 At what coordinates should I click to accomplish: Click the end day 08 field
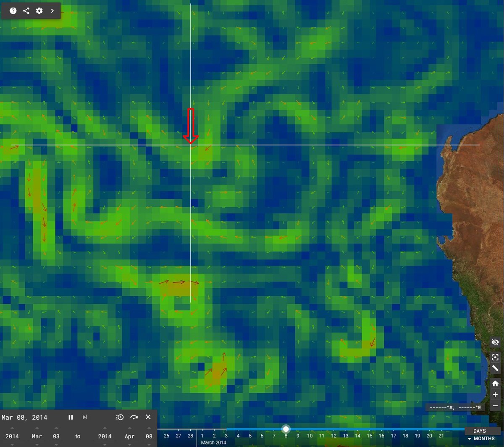coord(149,436)
